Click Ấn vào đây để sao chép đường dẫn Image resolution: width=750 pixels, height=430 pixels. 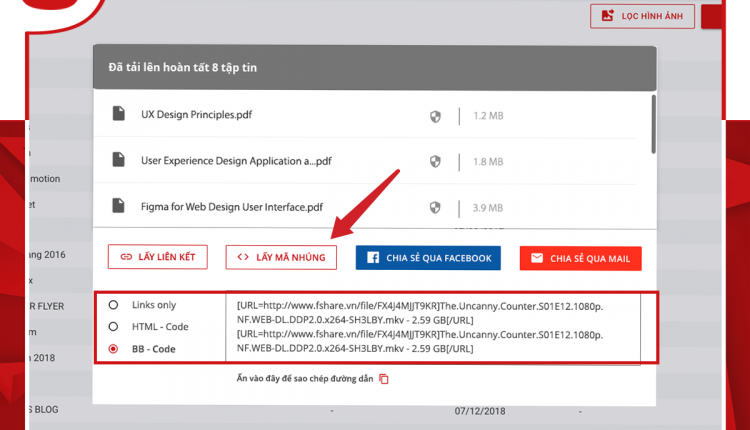point(305,379)
